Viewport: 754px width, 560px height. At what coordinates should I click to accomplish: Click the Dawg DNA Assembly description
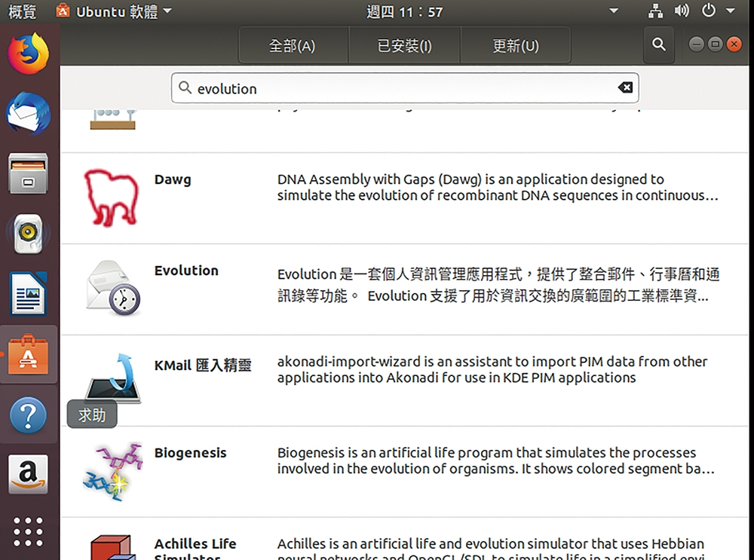pyautogui.click(x=498, y=188)
